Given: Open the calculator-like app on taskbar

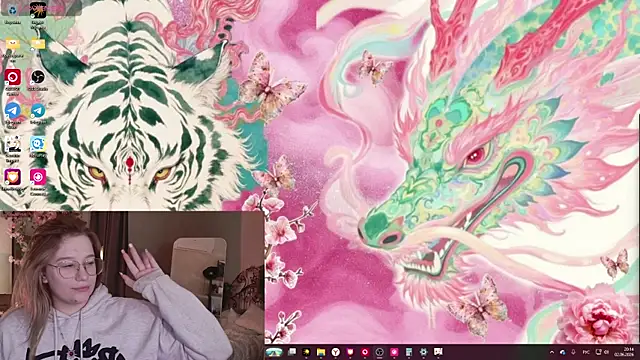Looking at the screenshot, I should coord(409,352).
